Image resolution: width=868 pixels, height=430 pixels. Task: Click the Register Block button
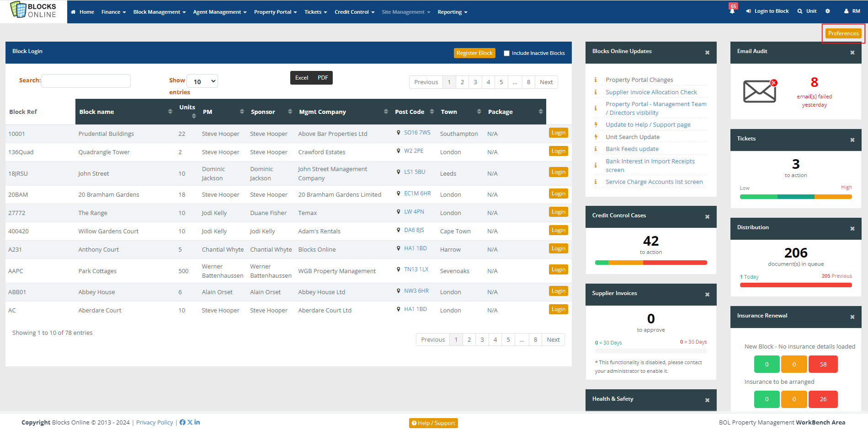point(474,53)
